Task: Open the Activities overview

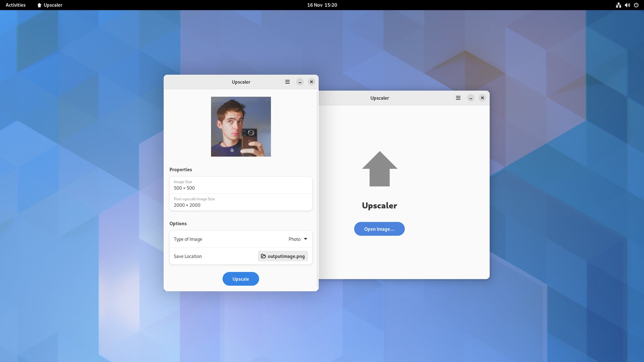Action: [x=15, y=5]
